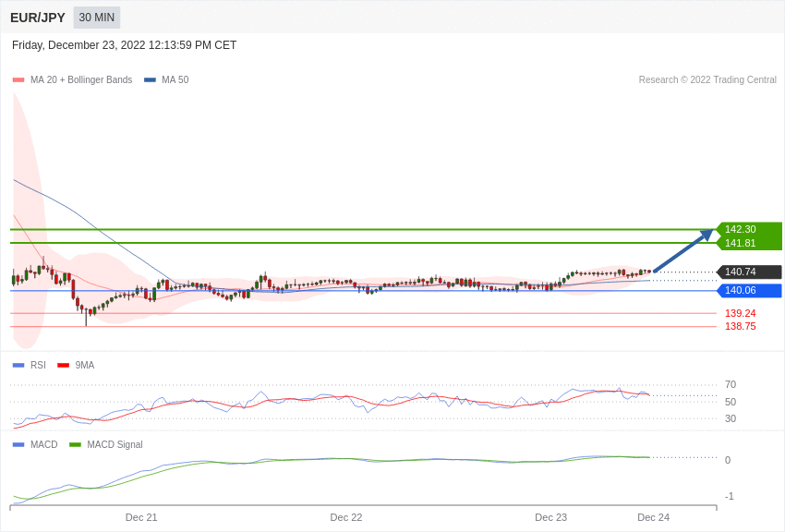Click the 9MA legend label

click(85, 366)
